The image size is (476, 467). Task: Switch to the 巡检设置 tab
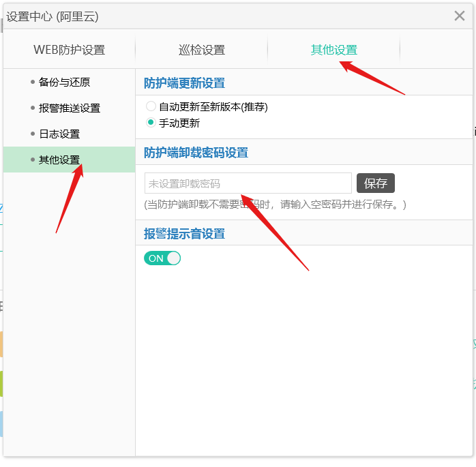pos(202,50)
